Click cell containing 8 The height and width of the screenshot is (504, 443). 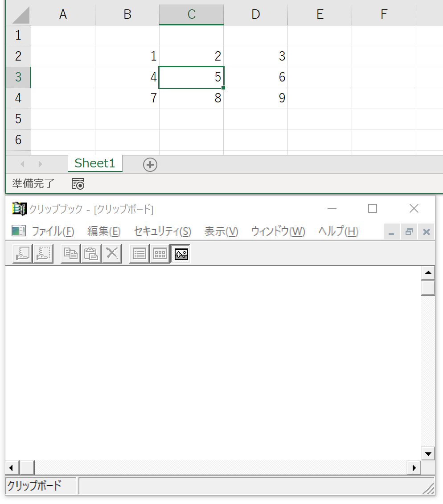point(192,98)
